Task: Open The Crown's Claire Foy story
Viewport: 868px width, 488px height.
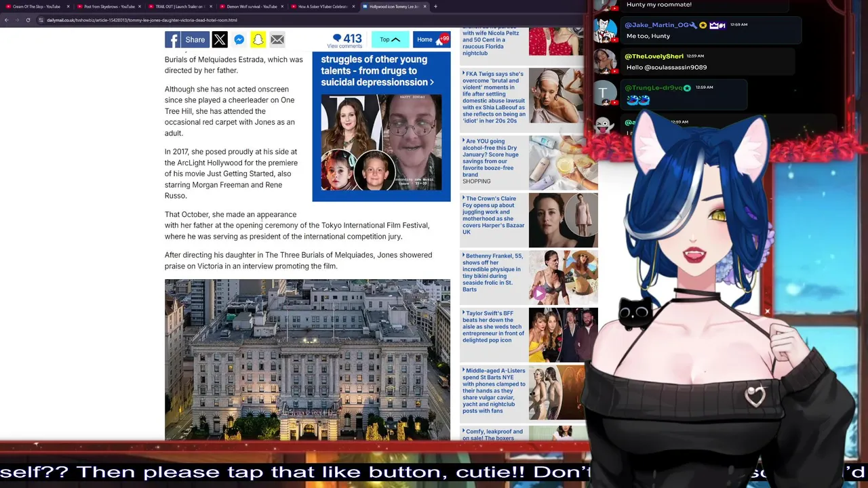Action: click(x=494, y=216)
